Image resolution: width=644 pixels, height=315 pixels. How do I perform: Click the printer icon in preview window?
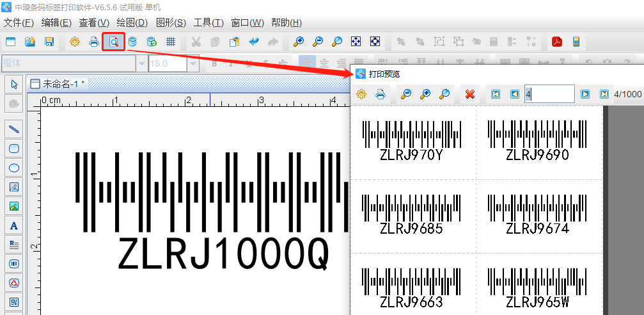tap(381, 94)
